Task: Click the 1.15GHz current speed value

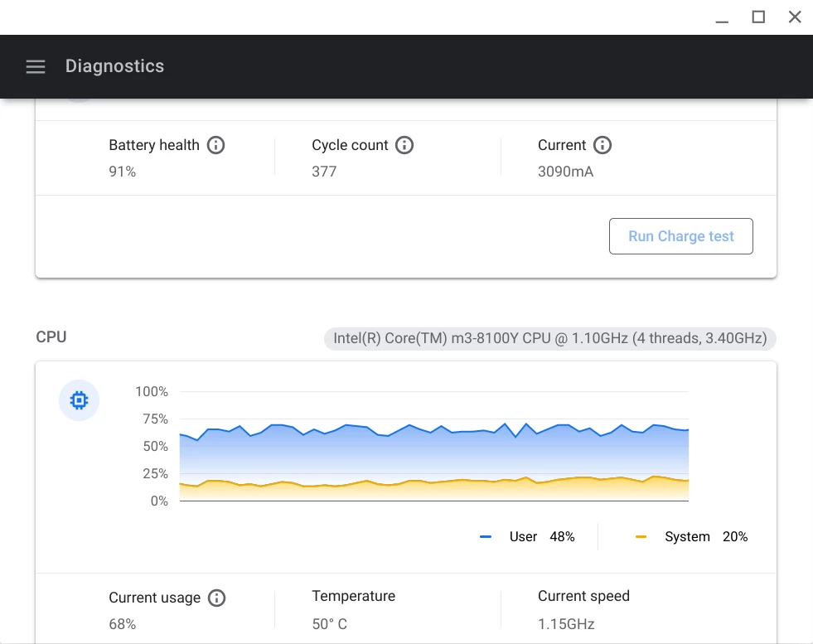Action: (566, 624)
